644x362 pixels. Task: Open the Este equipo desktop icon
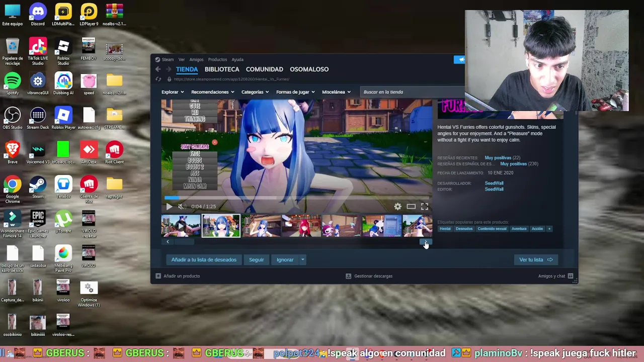tap(13, 15)
